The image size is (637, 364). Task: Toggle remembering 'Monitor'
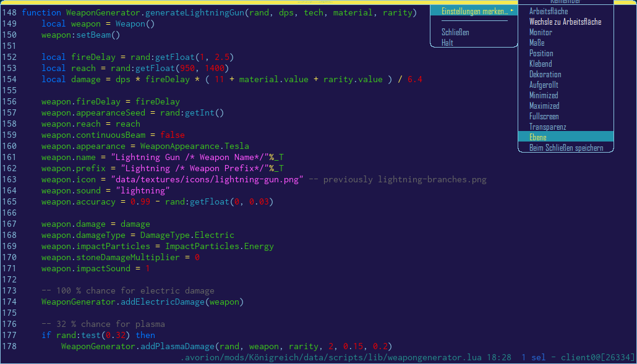(541, 33)
